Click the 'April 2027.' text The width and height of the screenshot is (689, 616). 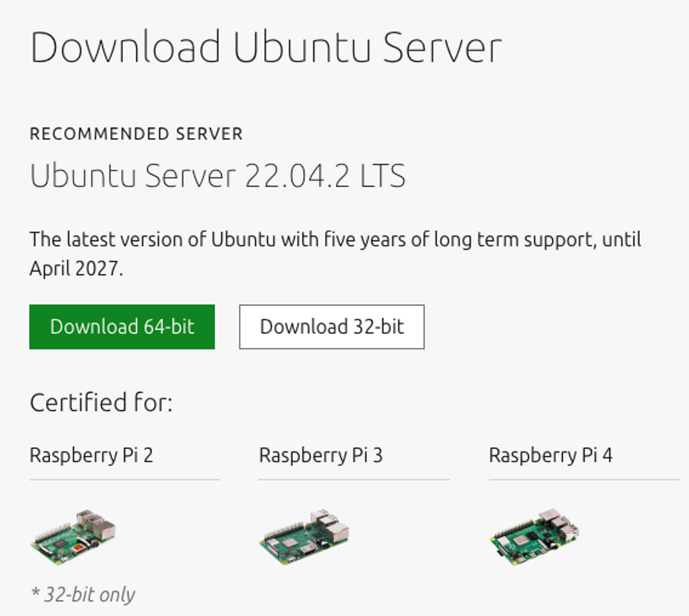click(76, 268)
